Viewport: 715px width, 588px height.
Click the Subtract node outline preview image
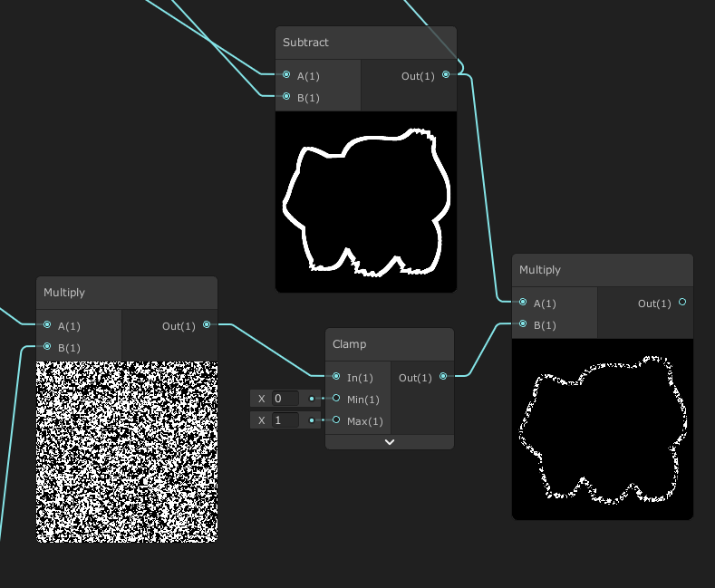point(366,201)
